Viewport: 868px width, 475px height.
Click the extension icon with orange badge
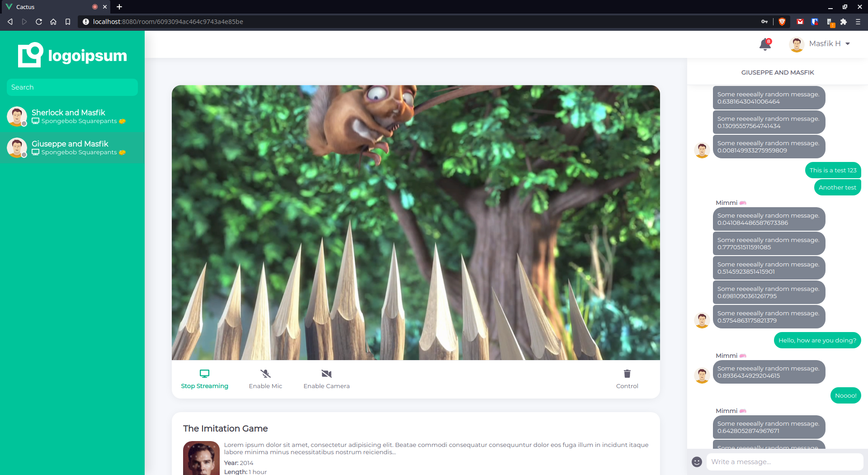(x=830, y=22)
